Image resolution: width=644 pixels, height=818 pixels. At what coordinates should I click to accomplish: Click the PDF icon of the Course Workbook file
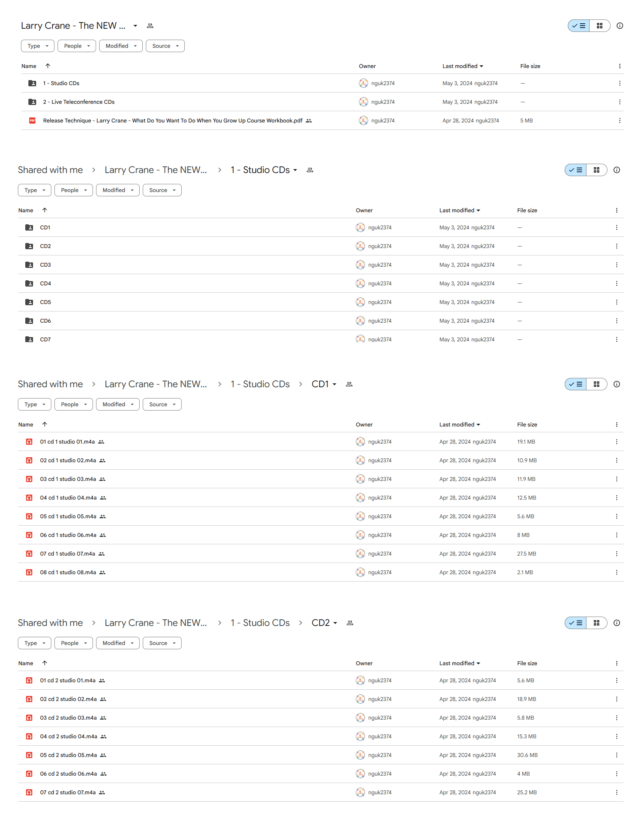32,121
